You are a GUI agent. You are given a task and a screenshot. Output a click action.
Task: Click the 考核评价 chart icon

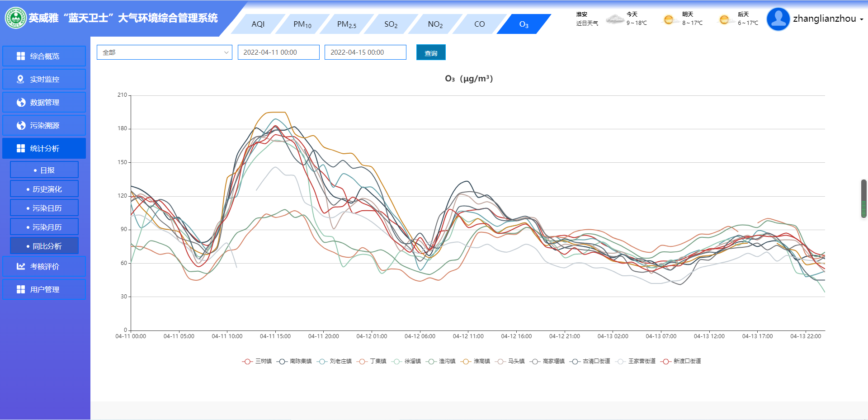pos(21,266)
